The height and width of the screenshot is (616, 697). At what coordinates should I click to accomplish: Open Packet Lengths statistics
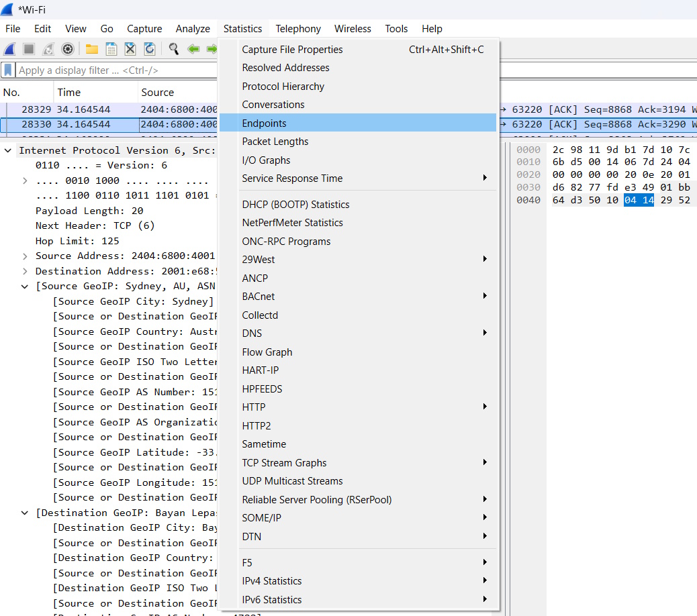pos(358,141)
